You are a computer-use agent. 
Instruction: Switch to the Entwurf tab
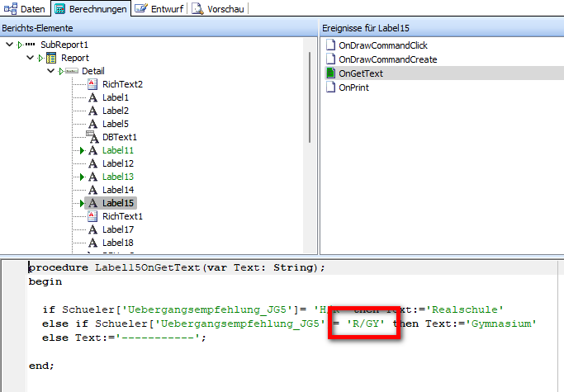[159, 8]
